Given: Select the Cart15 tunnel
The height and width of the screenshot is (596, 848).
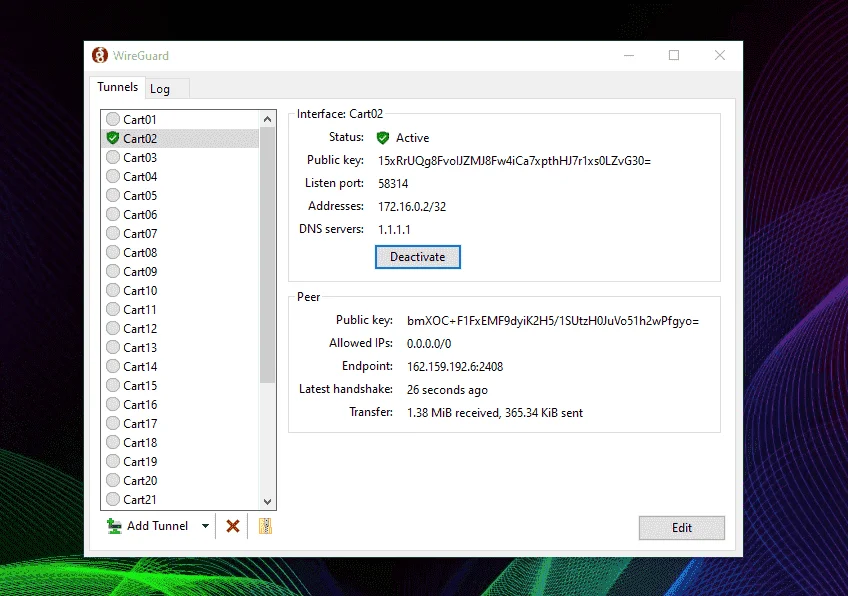Looking at the screenshot, I should click(180, 386).
